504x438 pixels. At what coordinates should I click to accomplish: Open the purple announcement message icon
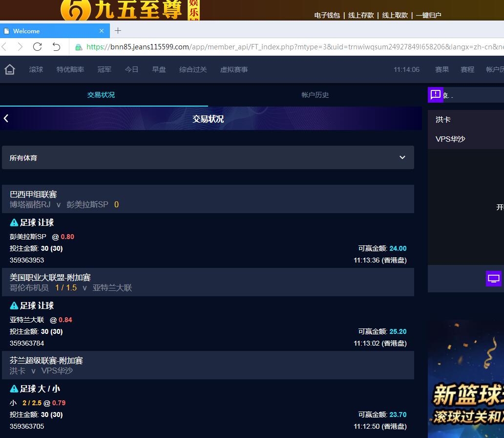pos(435,95)
